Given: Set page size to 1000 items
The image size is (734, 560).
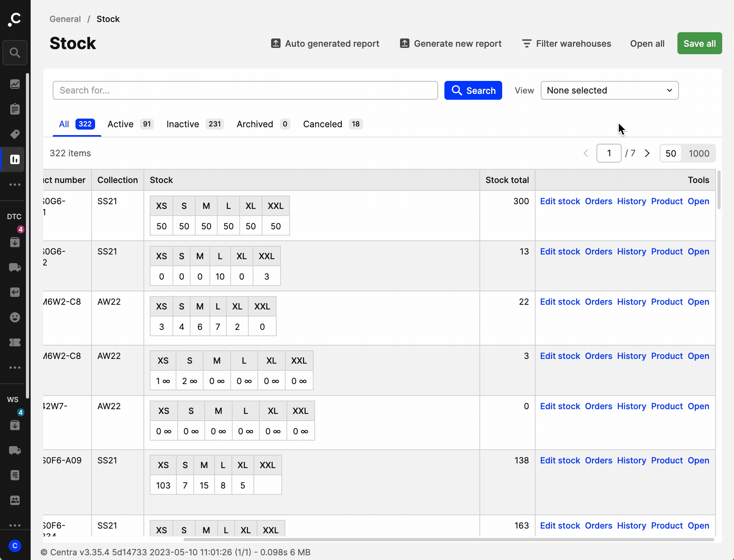Looking at the screenshot, I should [699, 154].
